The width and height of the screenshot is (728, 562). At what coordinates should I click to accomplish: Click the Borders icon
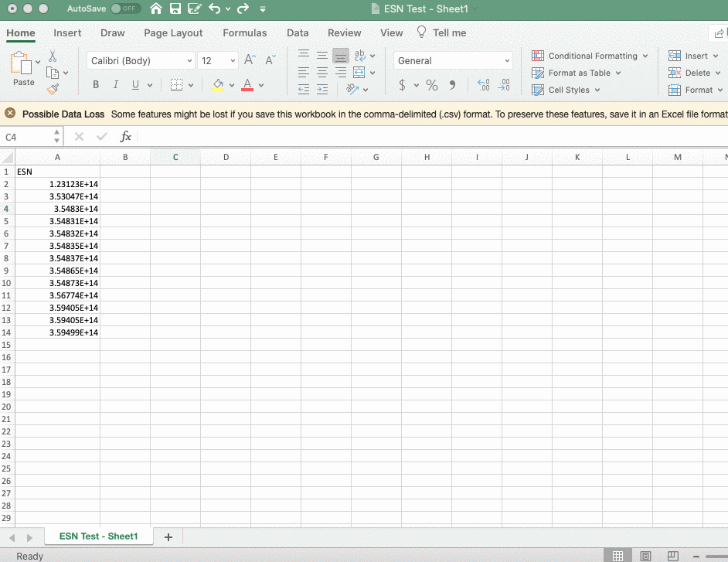(x=176, y=84)
